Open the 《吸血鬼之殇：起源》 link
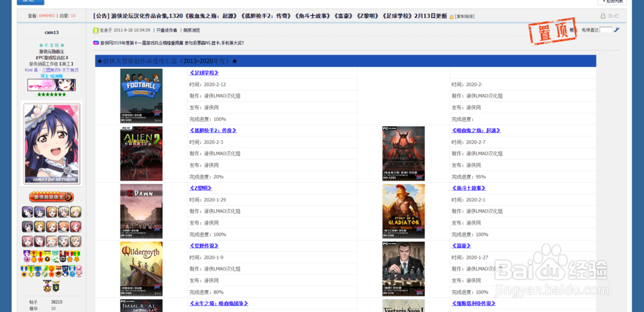The image size is (644, 312). 476,131
